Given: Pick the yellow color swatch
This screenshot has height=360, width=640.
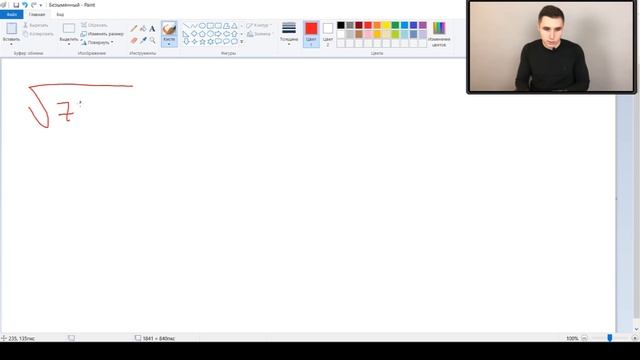Looking at the screenshot, I should (386, 25).
